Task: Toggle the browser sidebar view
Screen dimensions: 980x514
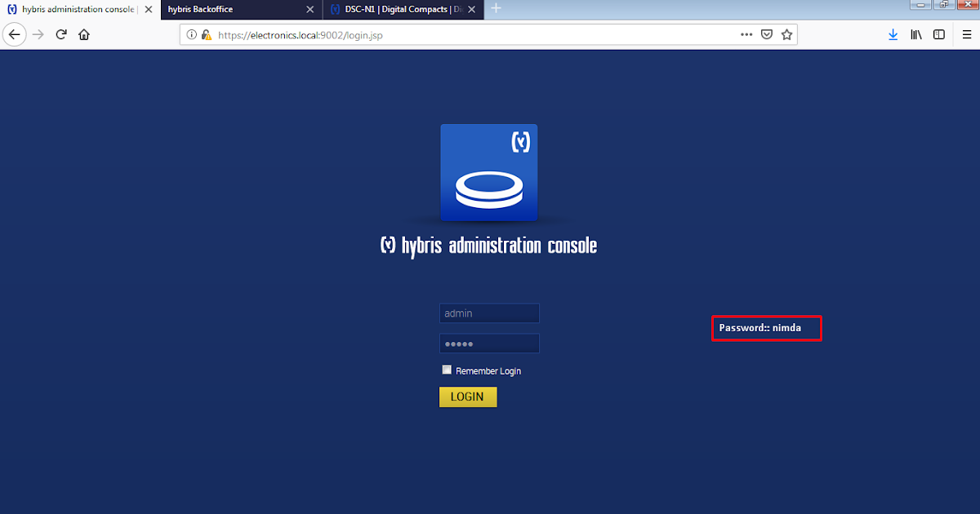Action: click(939, 34)
